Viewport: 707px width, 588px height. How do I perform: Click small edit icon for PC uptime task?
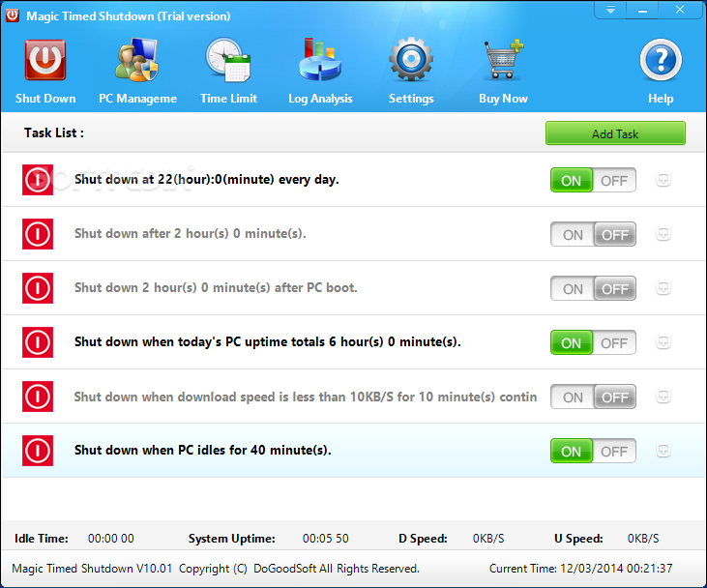663,342
